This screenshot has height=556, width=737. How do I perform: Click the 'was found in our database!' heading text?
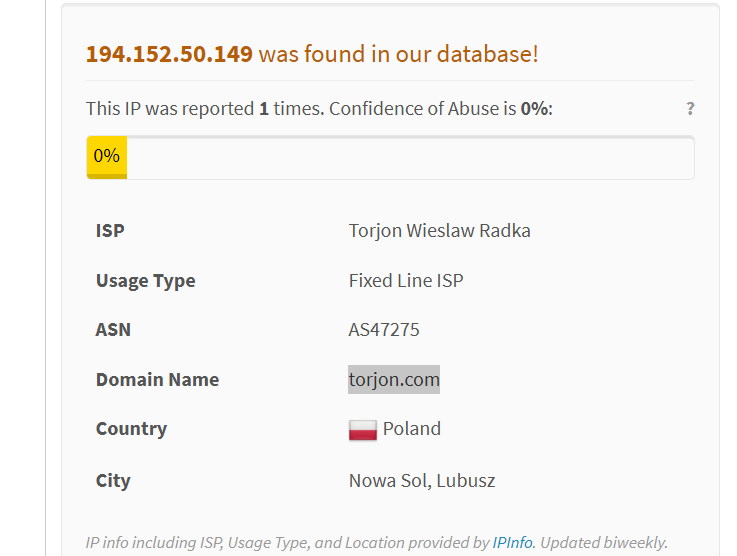click(x=398, y=54)
